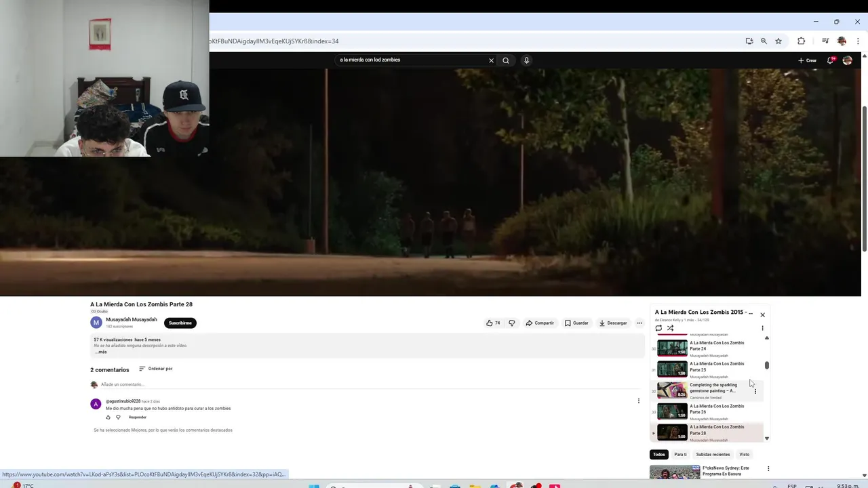The image size is (868, 488).
Task: Save video with the Guardar button
Action: click(x=576, y=323)
